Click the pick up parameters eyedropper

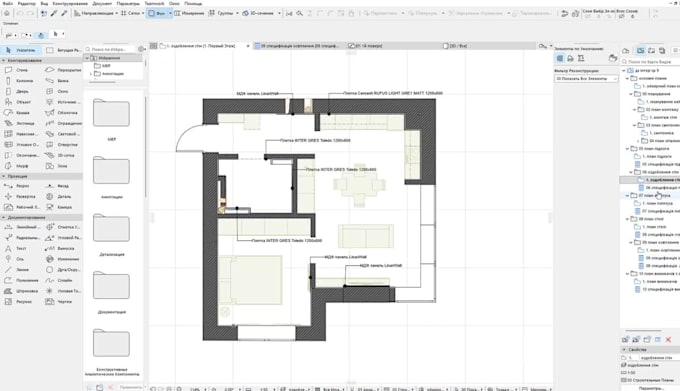pos(54,13)
